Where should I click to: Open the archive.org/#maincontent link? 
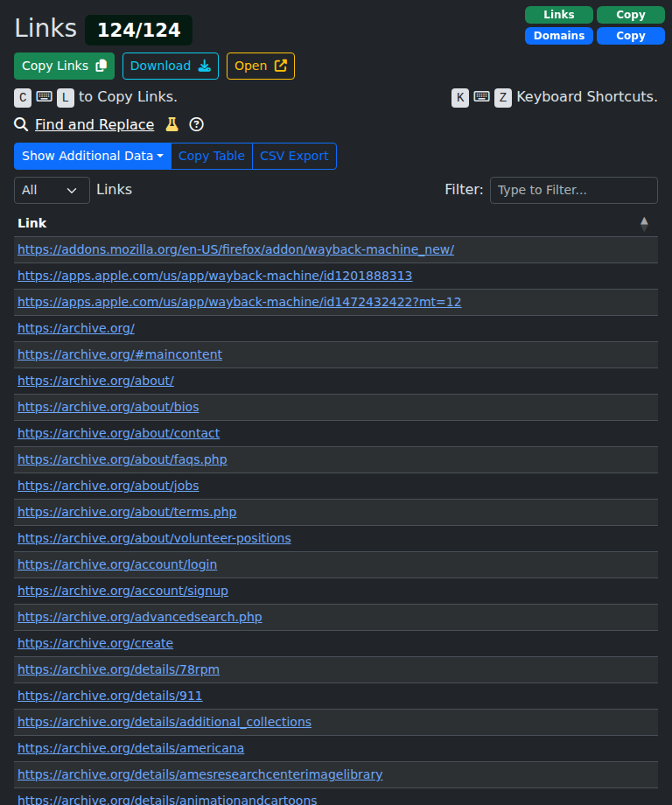(x=120, y=354)
